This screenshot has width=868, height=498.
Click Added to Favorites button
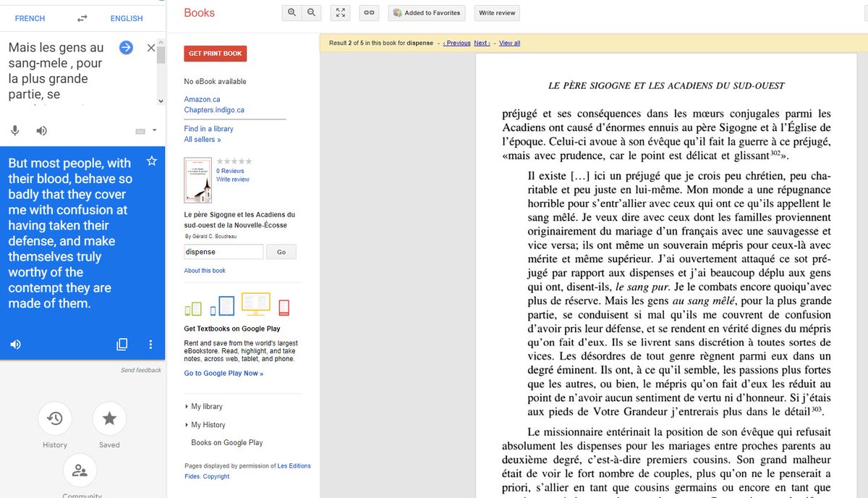[427, 12]
